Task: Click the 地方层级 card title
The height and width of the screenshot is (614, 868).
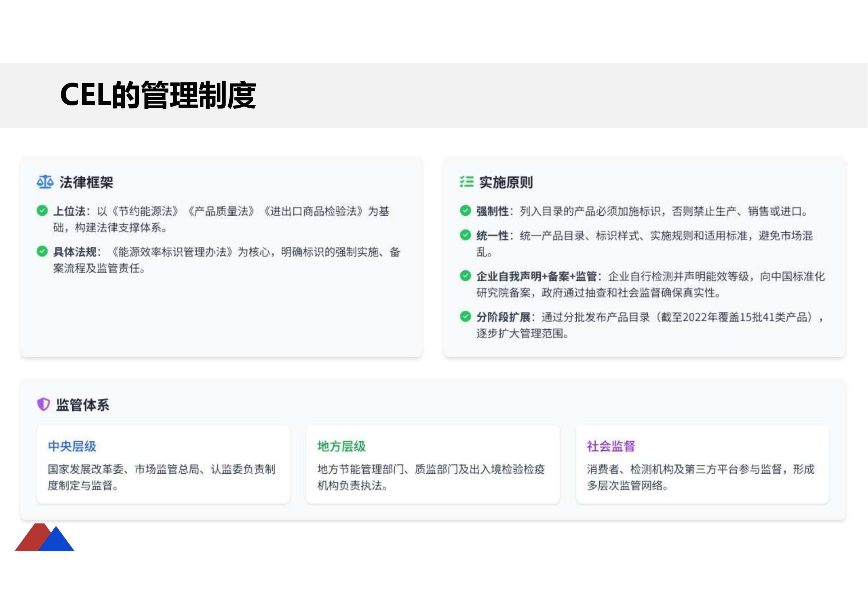Action: (x=342, y=447)
